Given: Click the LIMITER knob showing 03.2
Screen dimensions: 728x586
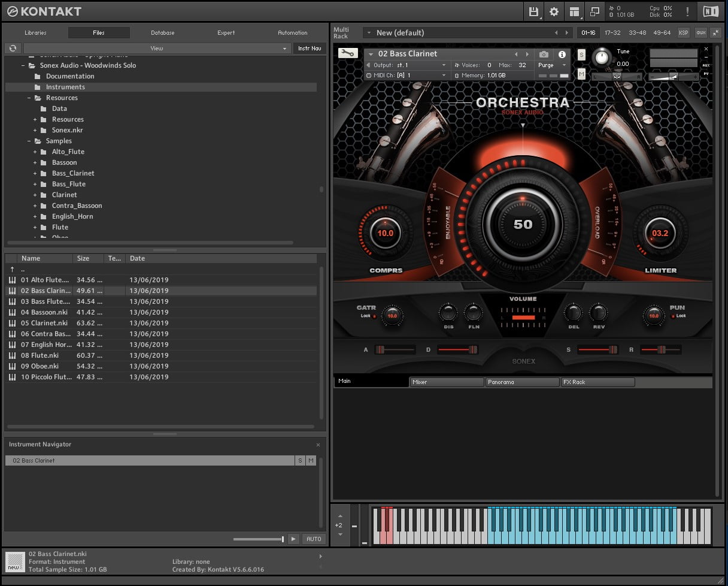Looking at the screenshot, I should point(660,232).
